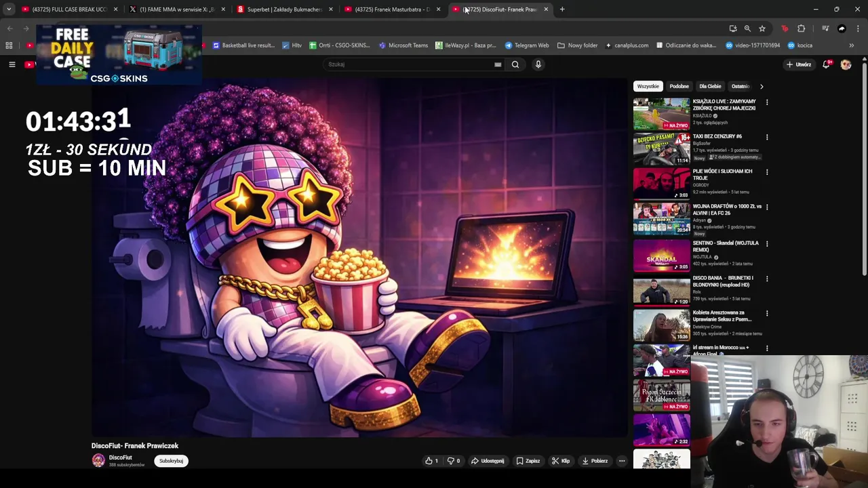Open browser extensions puzzle icon
The height and width of the screenshot is (488, 868).
tap(802, 28)
